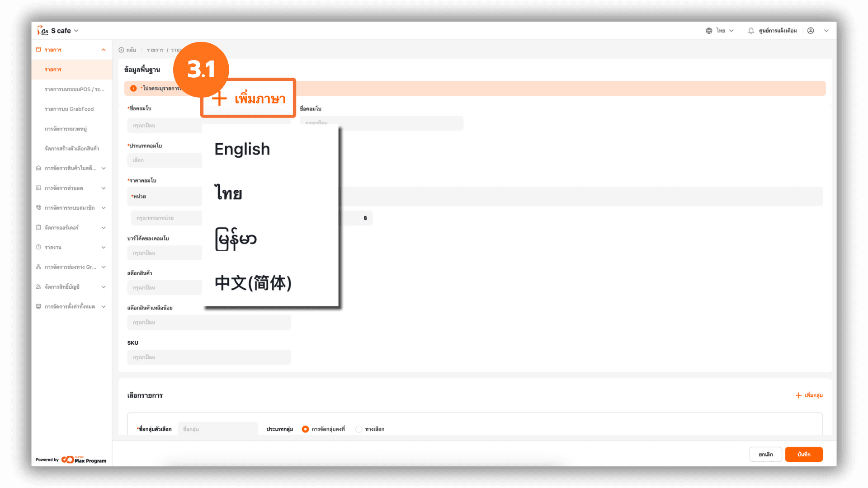
Task: Open รายการบน GrabFood sidebar item
Action: 69,109
